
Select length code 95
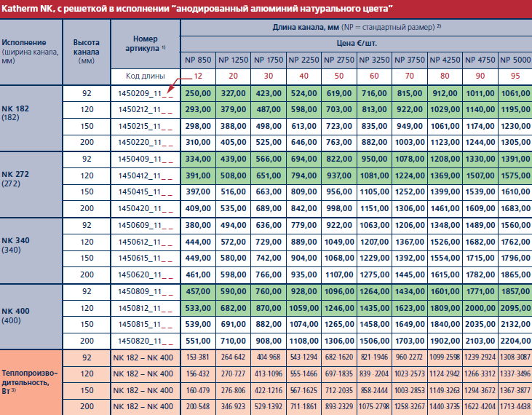pos(515,76)
